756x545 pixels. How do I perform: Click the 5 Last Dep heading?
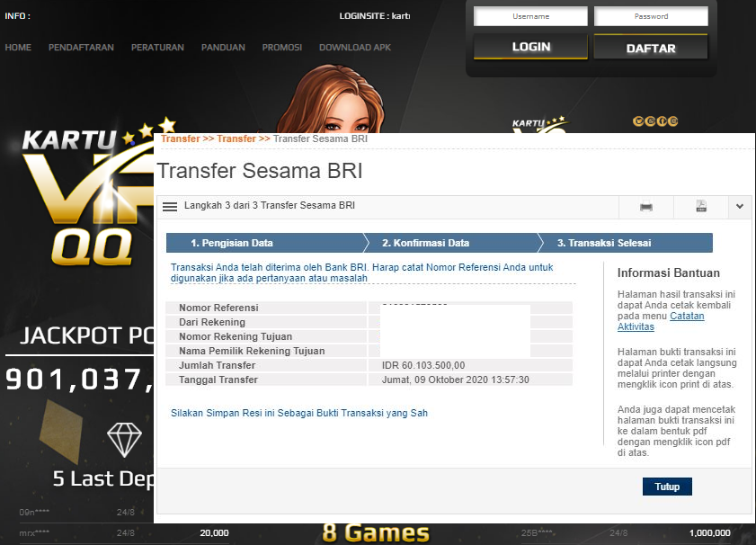pyautogui.click(x=103, y=478)
